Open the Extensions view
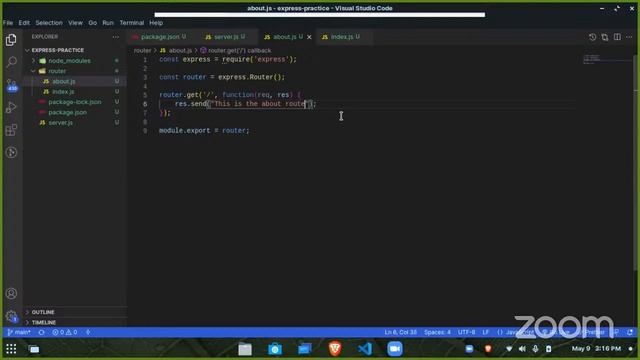Screen dimensions: 640x360 pos(11,130)
